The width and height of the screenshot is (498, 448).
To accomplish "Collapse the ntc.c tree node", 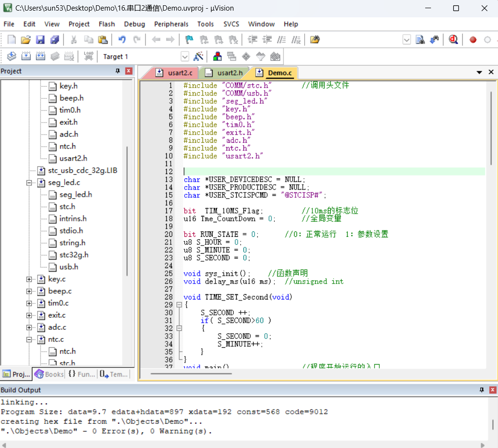I will pos(29,339).
